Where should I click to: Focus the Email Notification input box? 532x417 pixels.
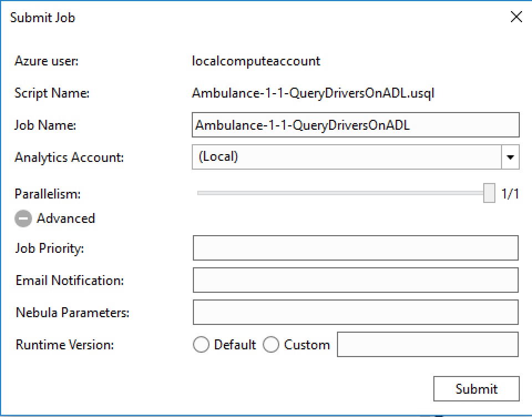tap(355, 280)
